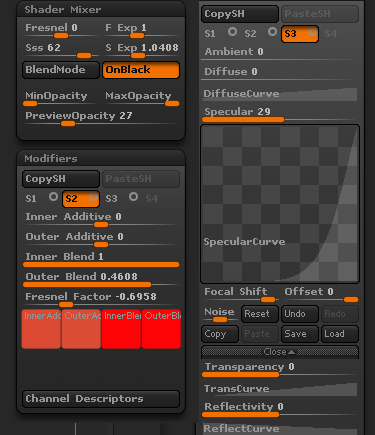Click the Noise slider

(220, 315)
